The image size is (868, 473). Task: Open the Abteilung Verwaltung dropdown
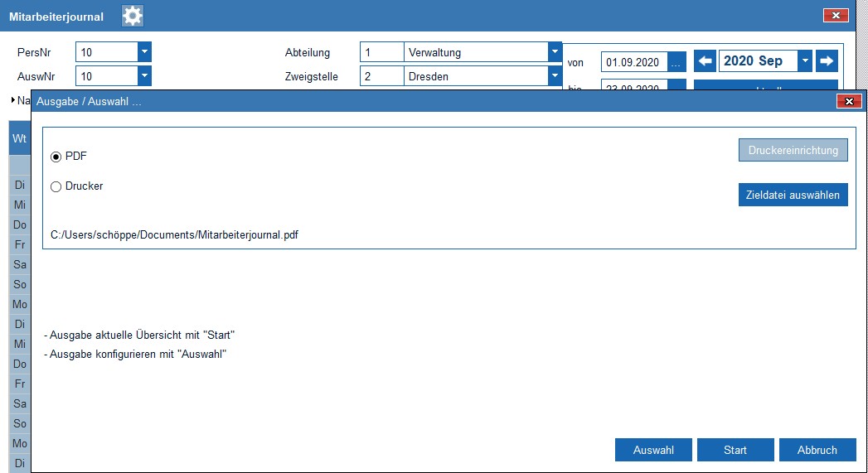click(x=555, y=52)
